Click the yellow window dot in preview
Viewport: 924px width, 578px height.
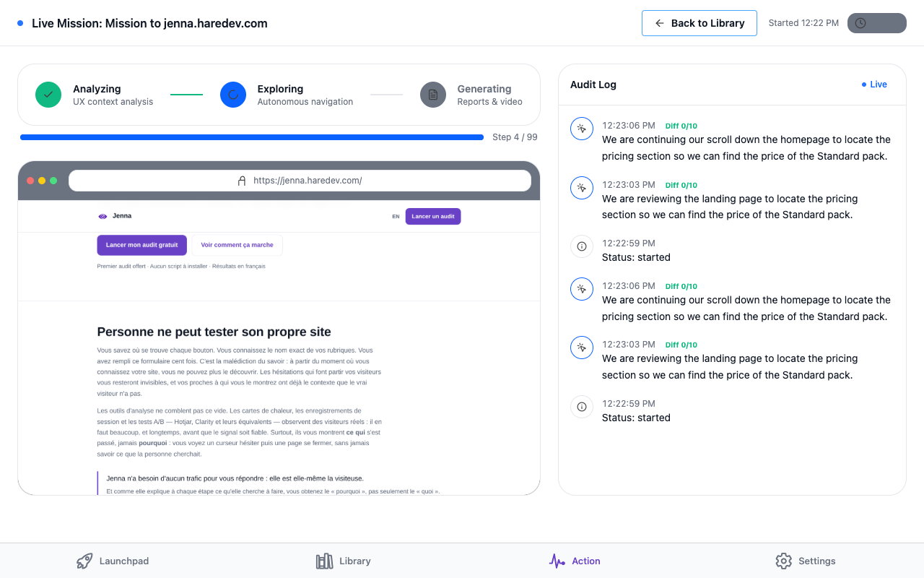(42, 181)
